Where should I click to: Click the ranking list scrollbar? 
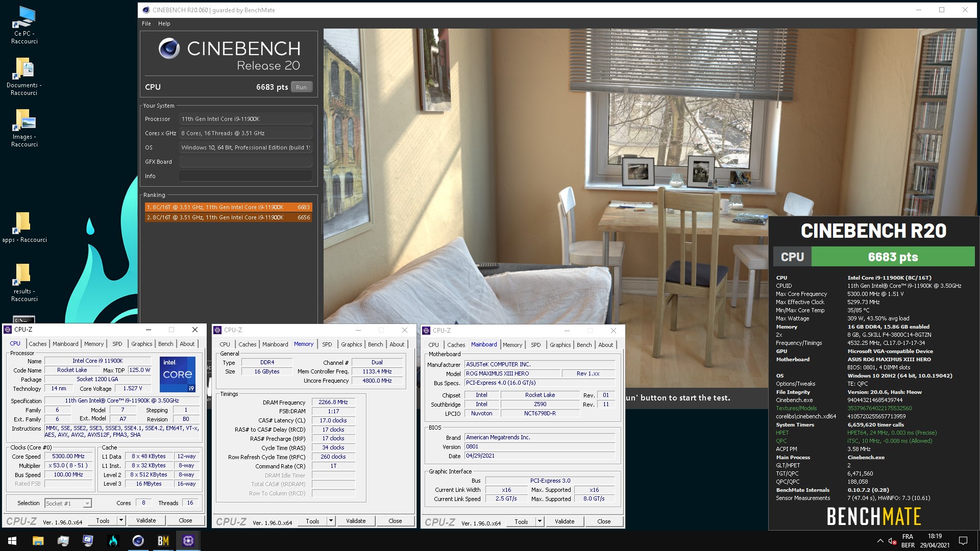(323, 219)
